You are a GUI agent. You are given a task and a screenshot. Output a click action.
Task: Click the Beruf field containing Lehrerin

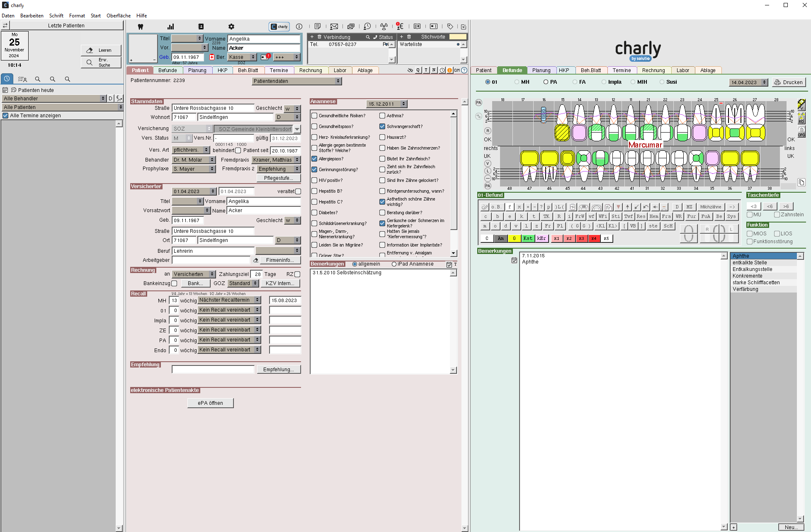[213, 251]
